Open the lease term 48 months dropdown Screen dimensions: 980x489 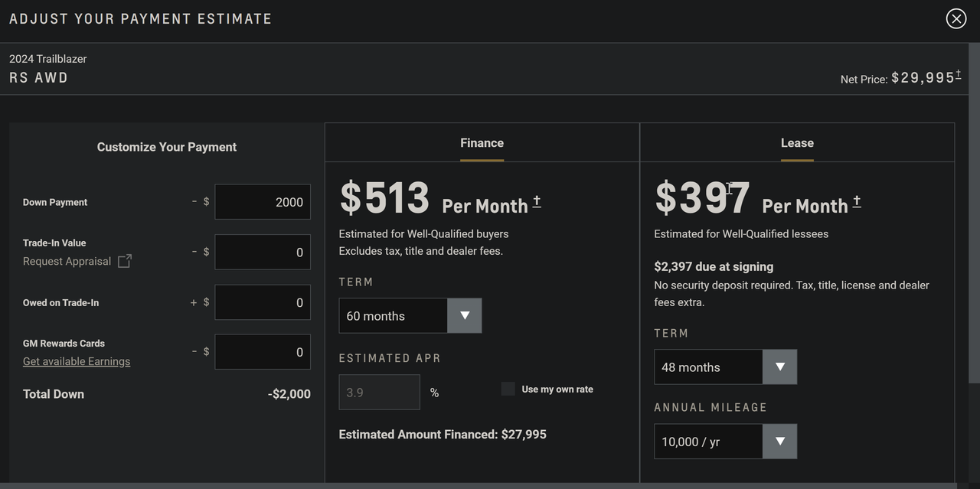726,367
